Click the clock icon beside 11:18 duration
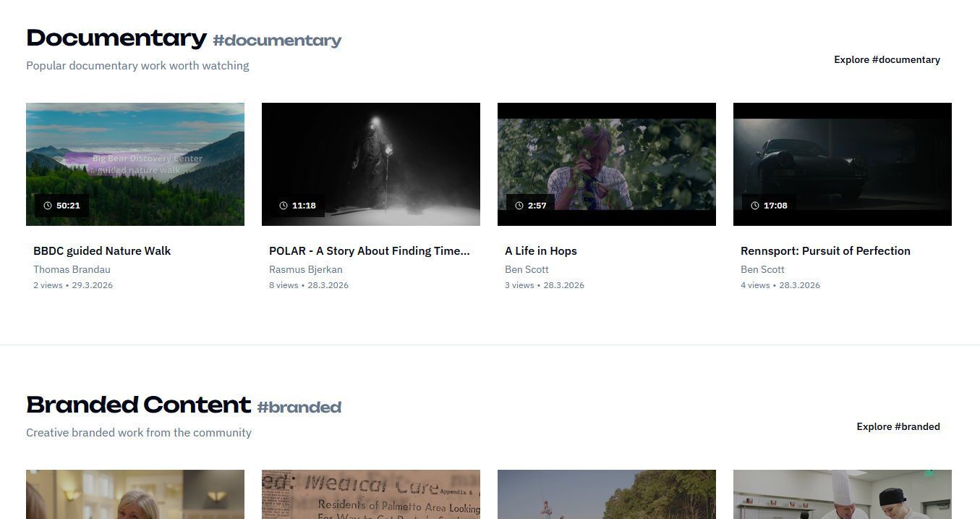The height and width of the screenshot is (519, 980). (x=284, y=206)
